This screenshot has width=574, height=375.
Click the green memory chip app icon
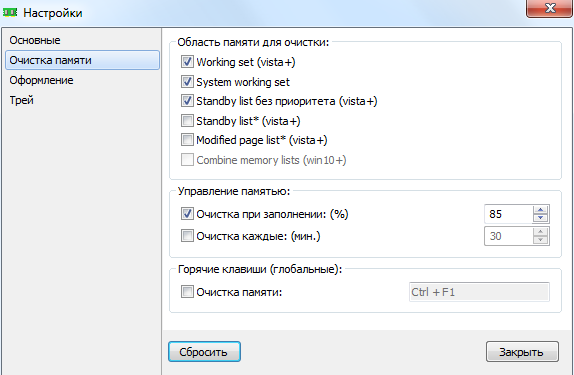(10, 12)
